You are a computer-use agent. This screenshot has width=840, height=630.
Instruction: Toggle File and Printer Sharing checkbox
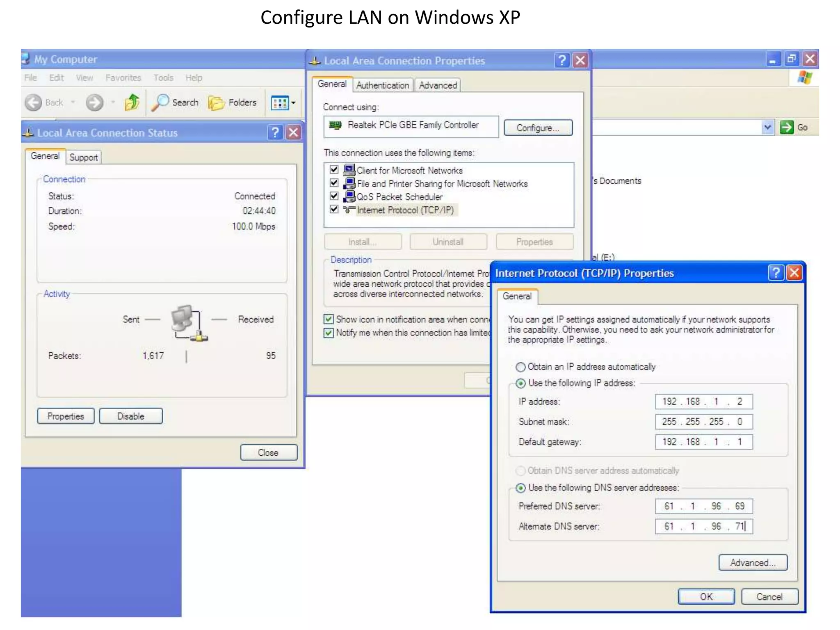click(334, 183)
